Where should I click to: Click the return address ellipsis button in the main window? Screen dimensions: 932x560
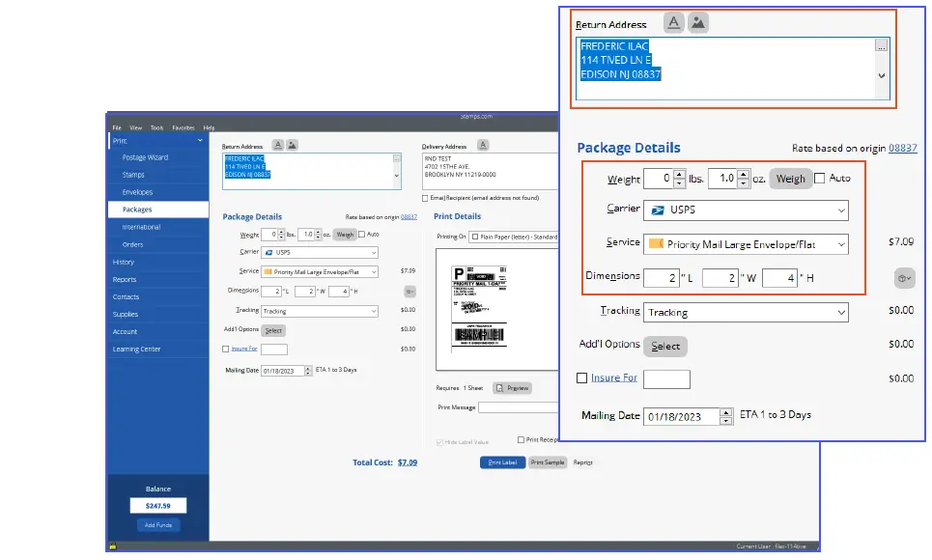(x=396, y=158)
